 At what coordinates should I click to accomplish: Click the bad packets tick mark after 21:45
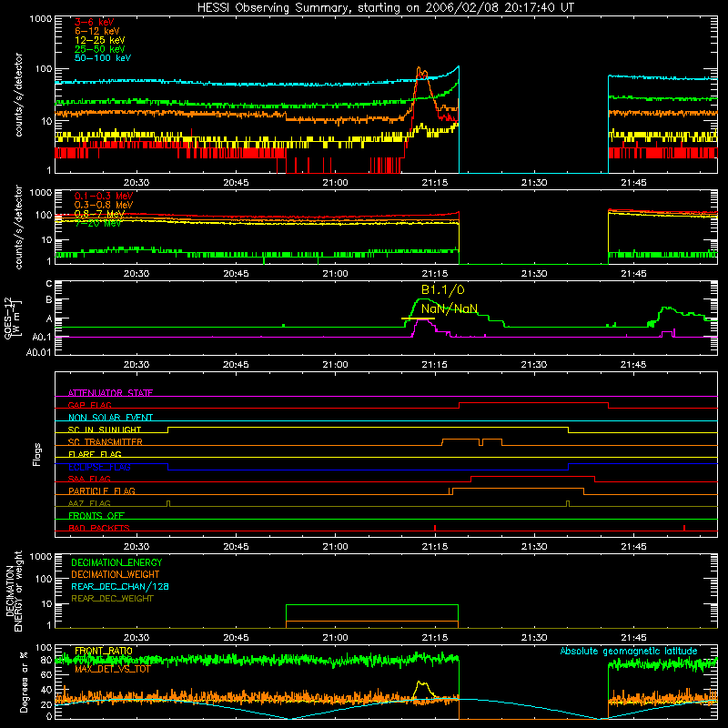[x=684, y=528]
